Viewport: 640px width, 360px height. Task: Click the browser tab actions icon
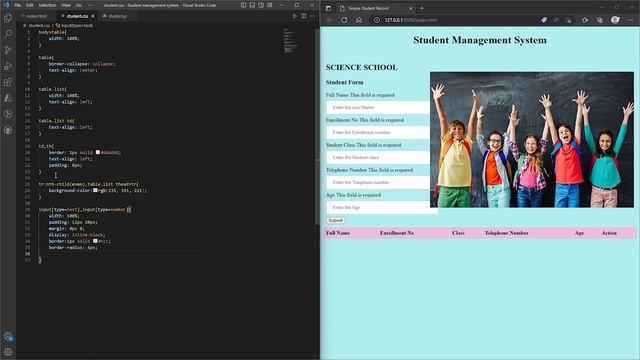328,8
